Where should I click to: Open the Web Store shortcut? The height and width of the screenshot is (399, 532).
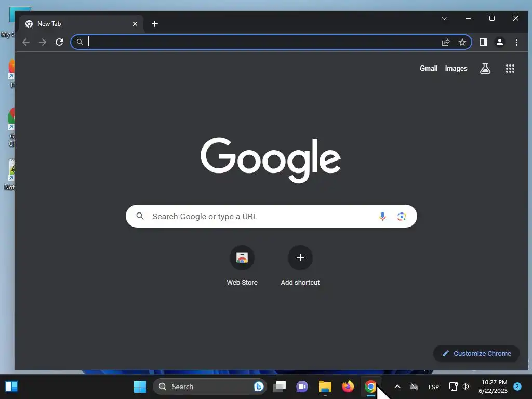pos(242,266)
